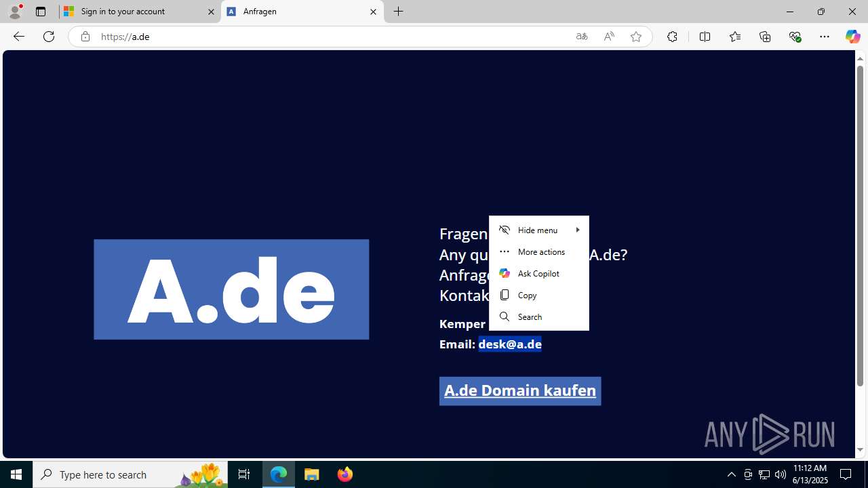Open Settings and more menu

pos(825,37)
